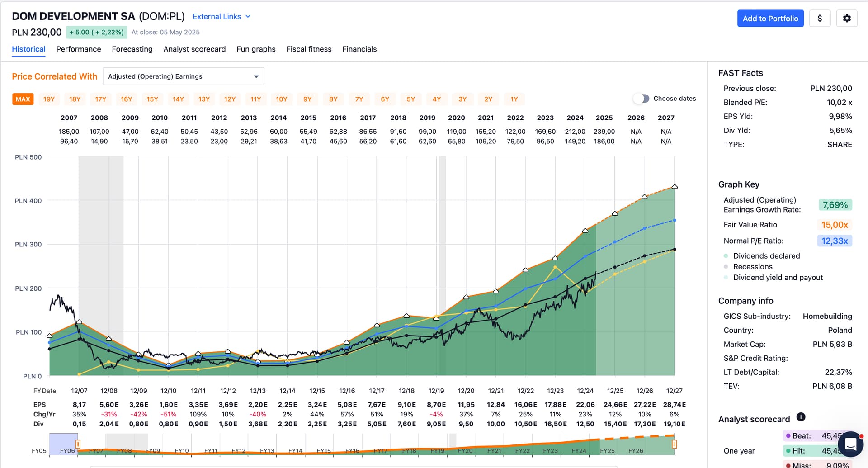Toggle the Choose dates switch
The image size is (868, 468).
coord(641,99)
